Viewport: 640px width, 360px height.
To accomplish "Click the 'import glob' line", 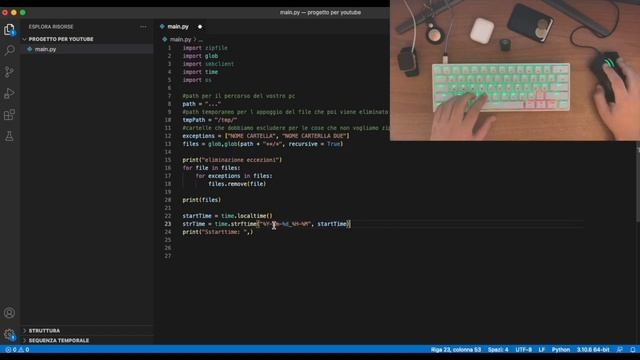I will (x=200, y=56).
